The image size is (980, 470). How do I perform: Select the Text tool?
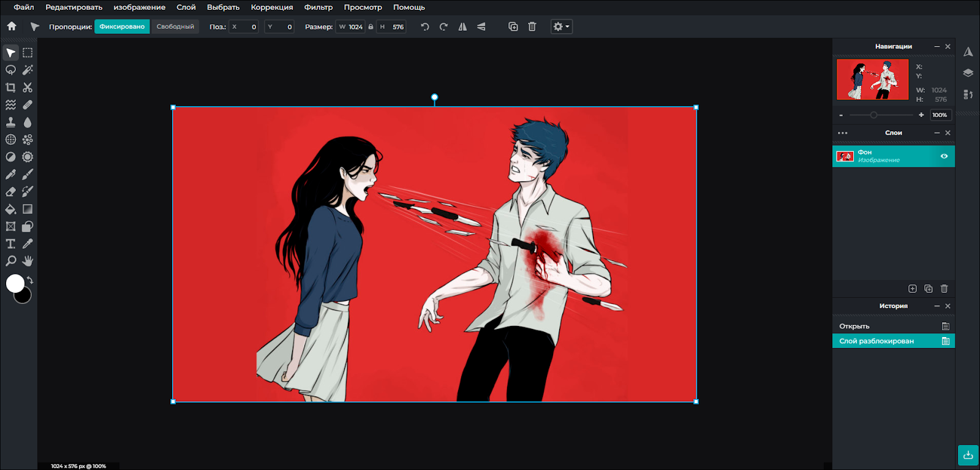pyautogui.click(x=10, y=244)
